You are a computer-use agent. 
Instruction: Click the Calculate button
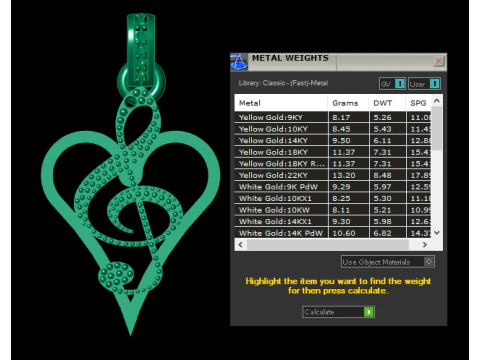pyautogui.click(x=338, y=312)
